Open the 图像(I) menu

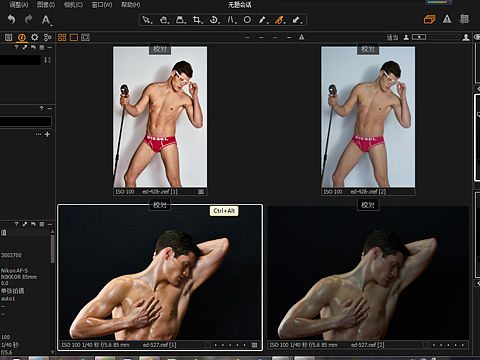[x=46, y=5]
